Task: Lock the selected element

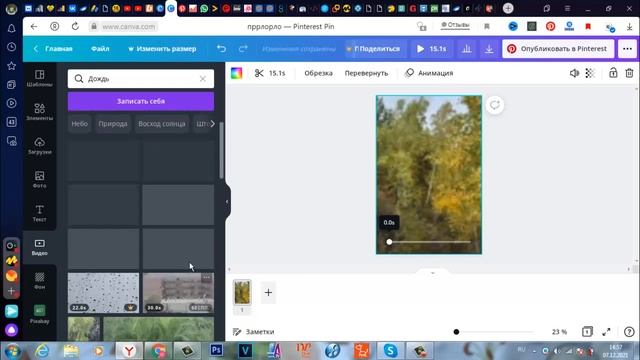Action: [613, 73]
